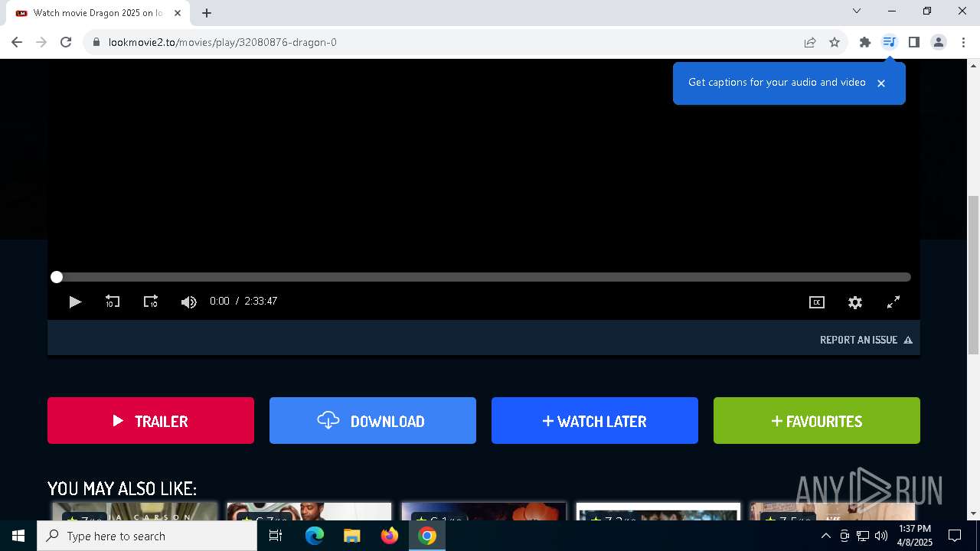Screen dimensions: 980x551
Task: Close the Dragon 2025 browser tab
Action: [x=178, y=13]
